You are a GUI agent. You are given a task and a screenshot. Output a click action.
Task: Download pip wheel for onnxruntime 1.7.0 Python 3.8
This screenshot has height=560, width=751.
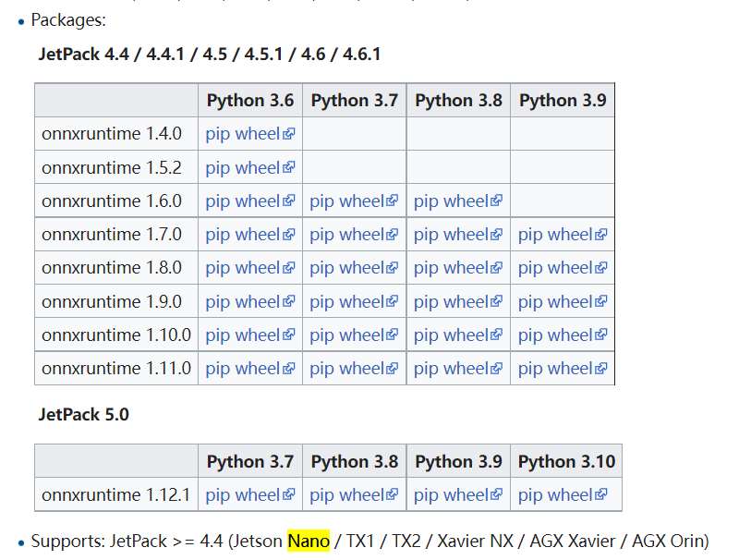(451, 234)
